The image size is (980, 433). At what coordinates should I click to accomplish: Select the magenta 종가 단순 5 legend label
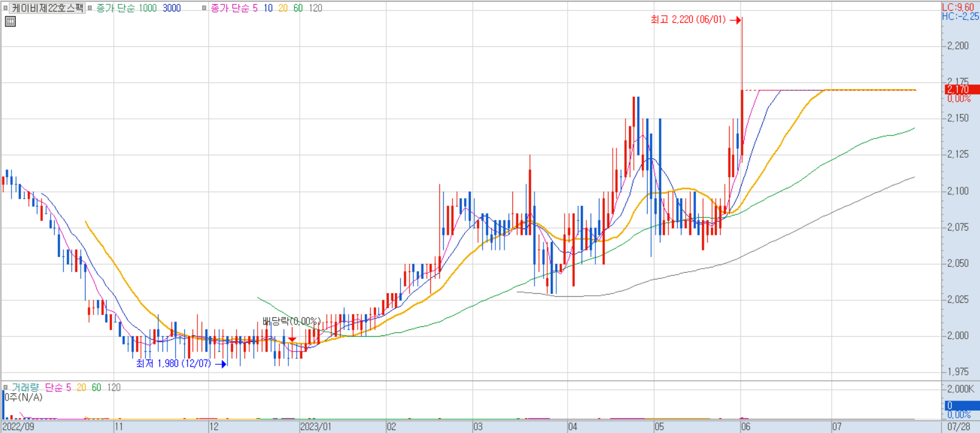tap(234, 8)
